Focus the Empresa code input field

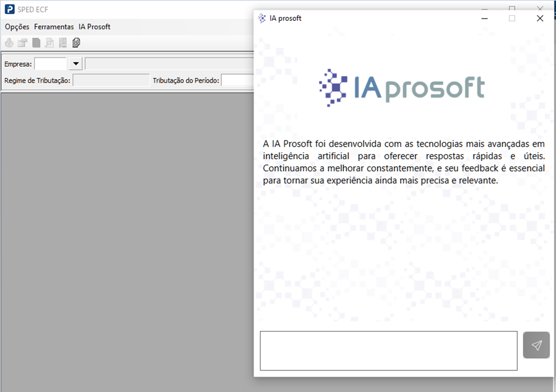(50, 64)
